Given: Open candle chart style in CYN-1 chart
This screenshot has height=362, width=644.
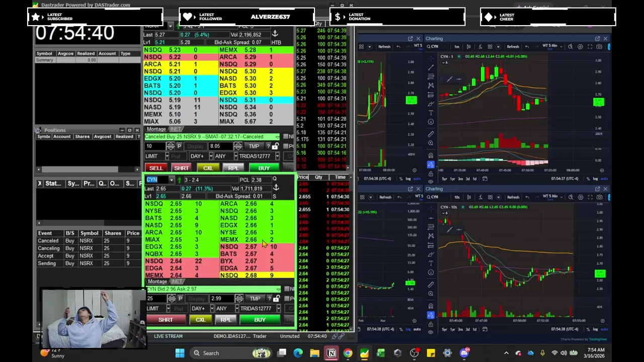Looking at the screenshot, I should pyautogui.click(x=469, y=47).
